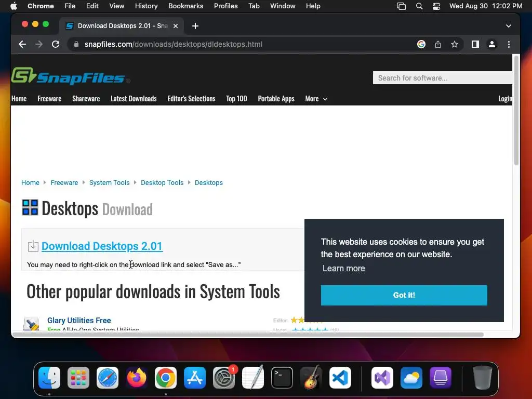The image size is (532, 399).
Task: Click the horizontal page scrollbar
Action: [x=248, y=335]
